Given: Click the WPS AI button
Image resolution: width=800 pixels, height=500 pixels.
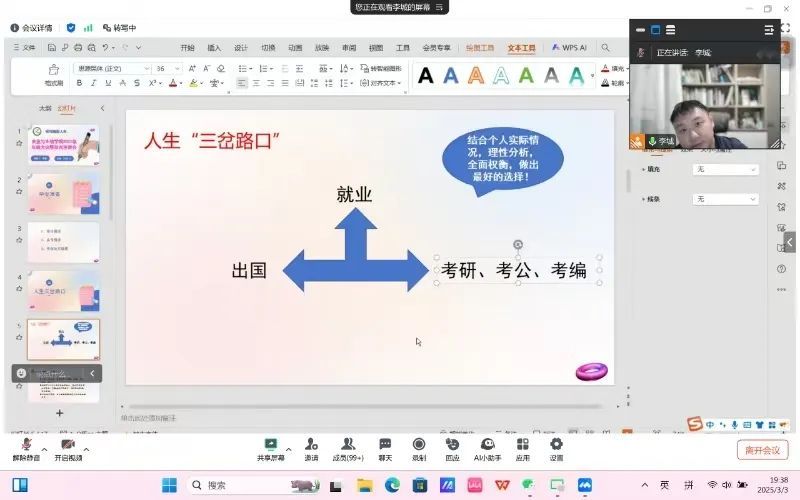Looking at the screenshot, I should point(569,47).
